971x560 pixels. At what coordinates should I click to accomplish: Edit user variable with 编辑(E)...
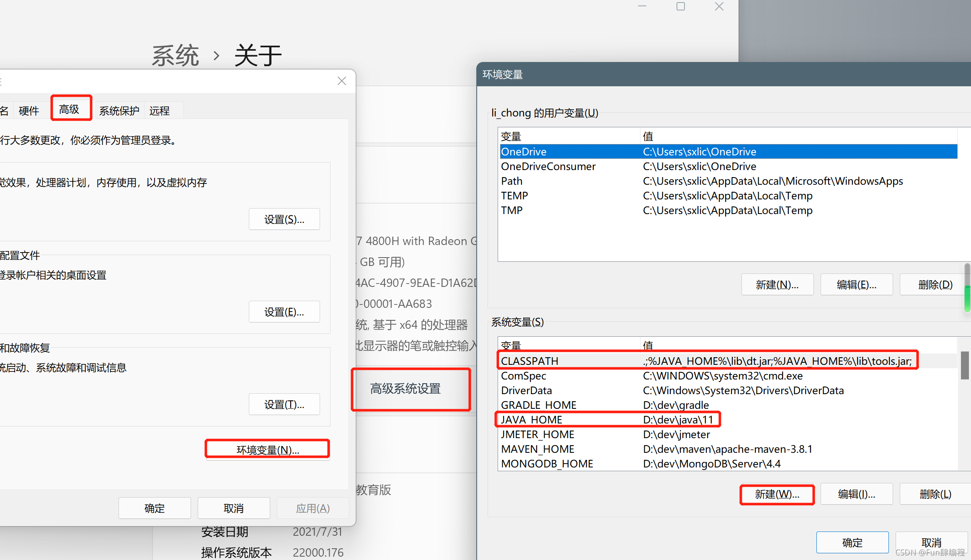[x=856, y=285]
